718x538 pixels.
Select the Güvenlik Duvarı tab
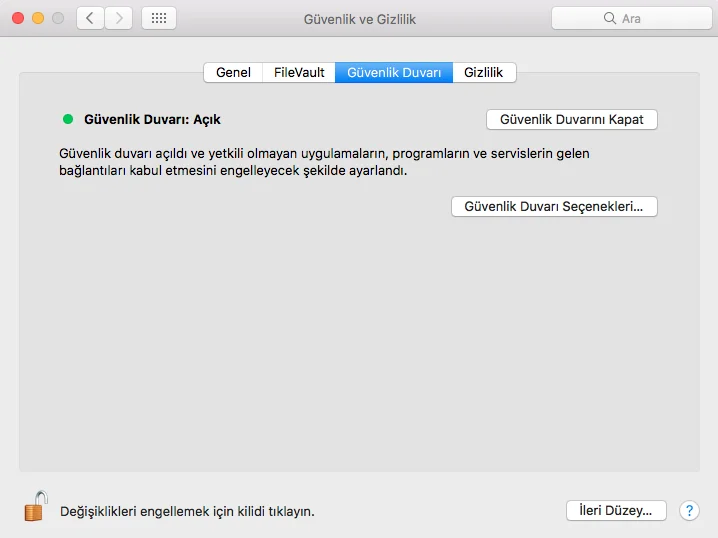394,73
